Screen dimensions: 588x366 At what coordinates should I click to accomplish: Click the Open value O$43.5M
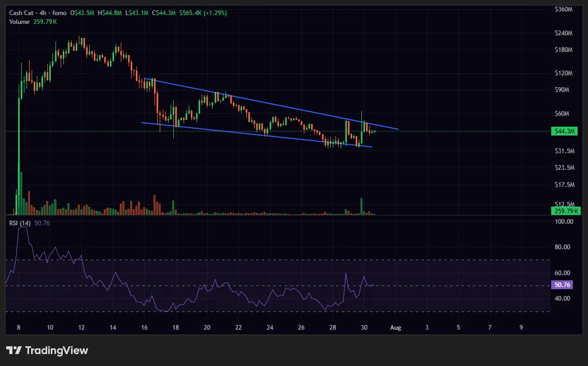[82, 13]
